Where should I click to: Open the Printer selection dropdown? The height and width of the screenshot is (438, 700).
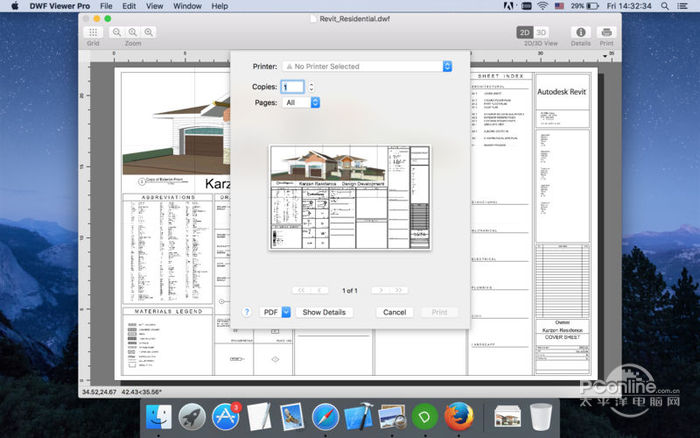pyautogui.click(x=367, y=67)
